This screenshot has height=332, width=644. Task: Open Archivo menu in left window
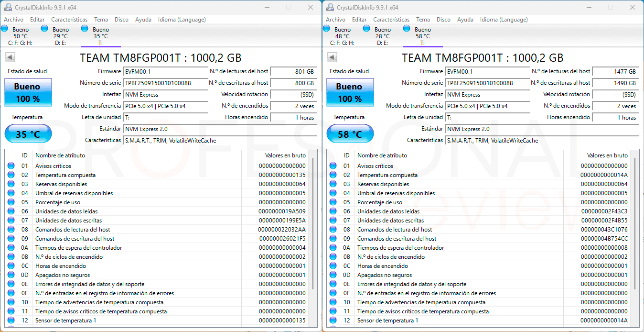coord(13,20)
